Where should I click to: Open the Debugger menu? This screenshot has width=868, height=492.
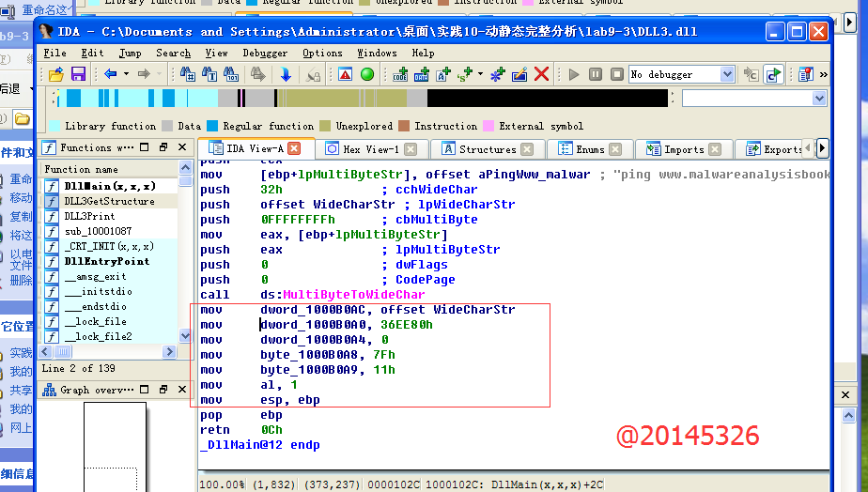coord(265,53)
